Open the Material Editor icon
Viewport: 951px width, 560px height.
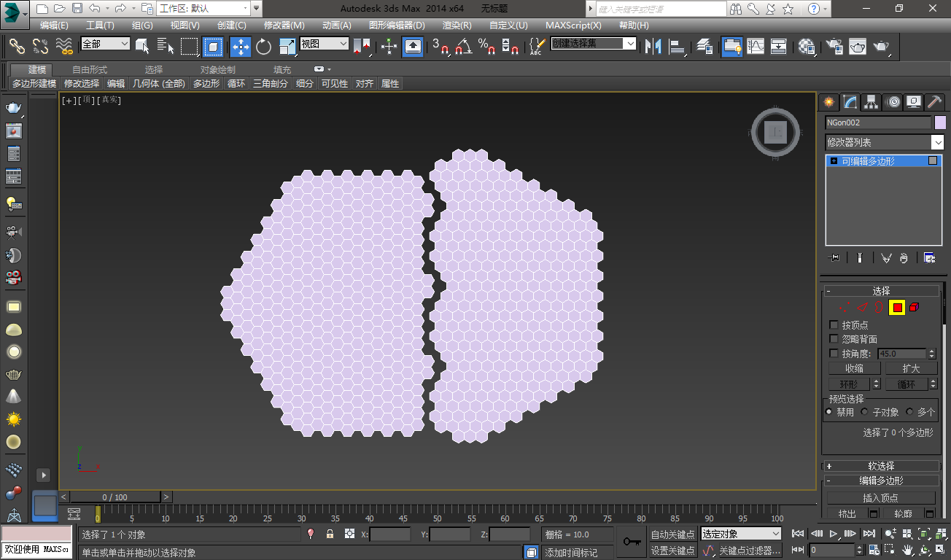click(806, 47)
